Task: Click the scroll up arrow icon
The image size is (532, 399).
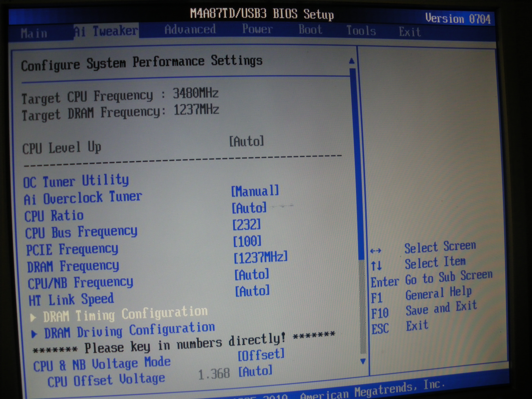Action: coord(351,61)
